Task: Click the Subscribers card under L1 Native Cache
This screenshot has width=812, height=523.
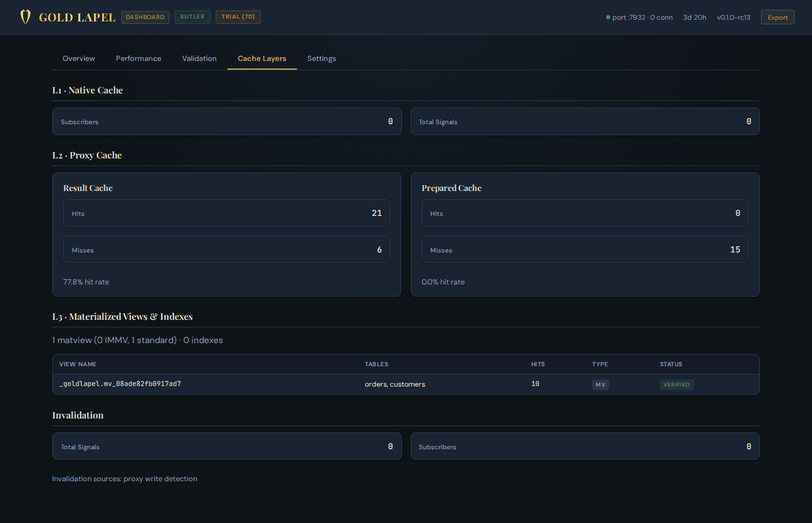Action: point(226,121)
